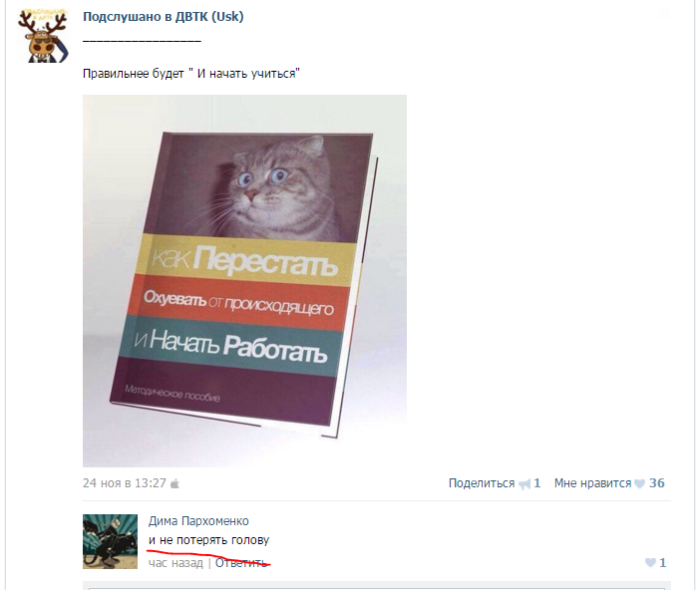The width and height of the screenshot is (700, 590).
Task: Open the share count showing 1
Action: [537, 483]
